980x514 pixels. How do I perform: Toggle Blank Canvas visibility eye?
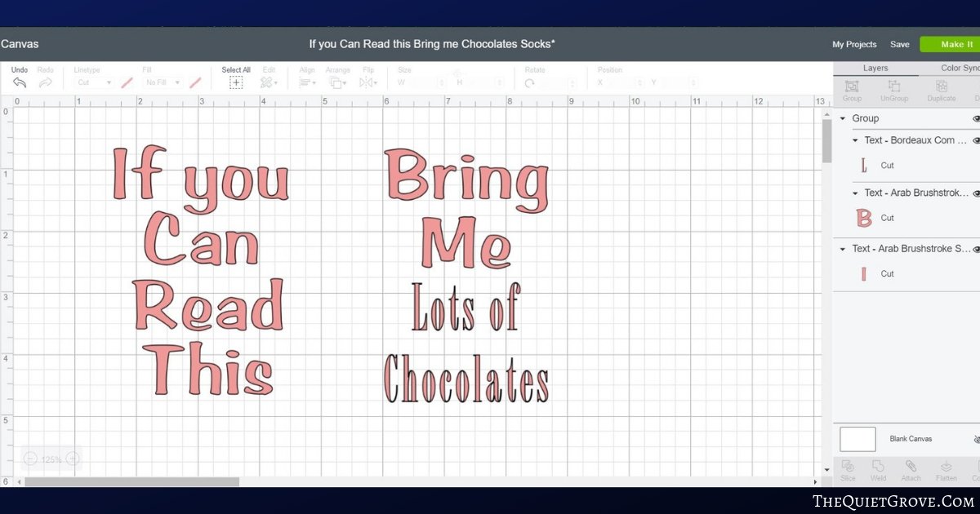pos(977,439)
